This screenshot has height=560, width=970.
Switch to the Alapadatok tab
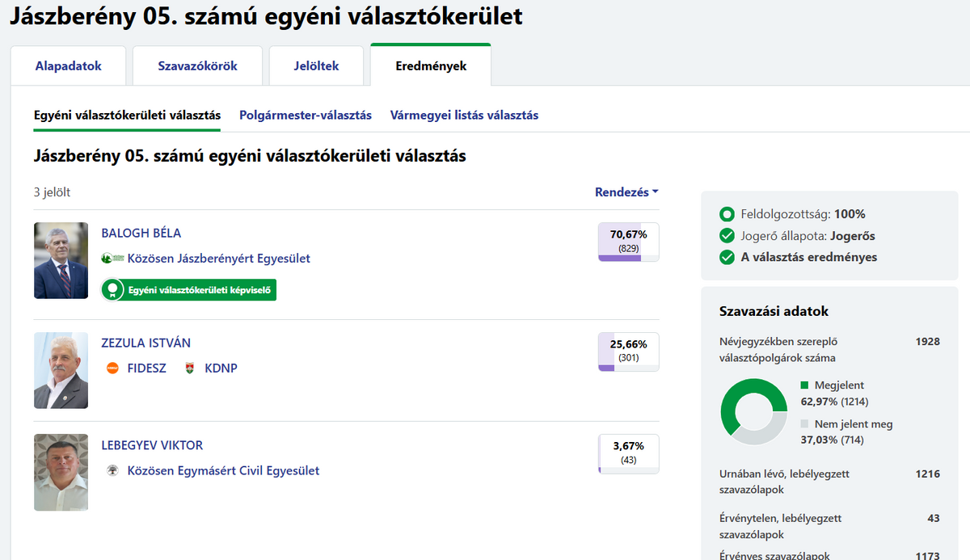pyautogui.click(x=69, y=66)
